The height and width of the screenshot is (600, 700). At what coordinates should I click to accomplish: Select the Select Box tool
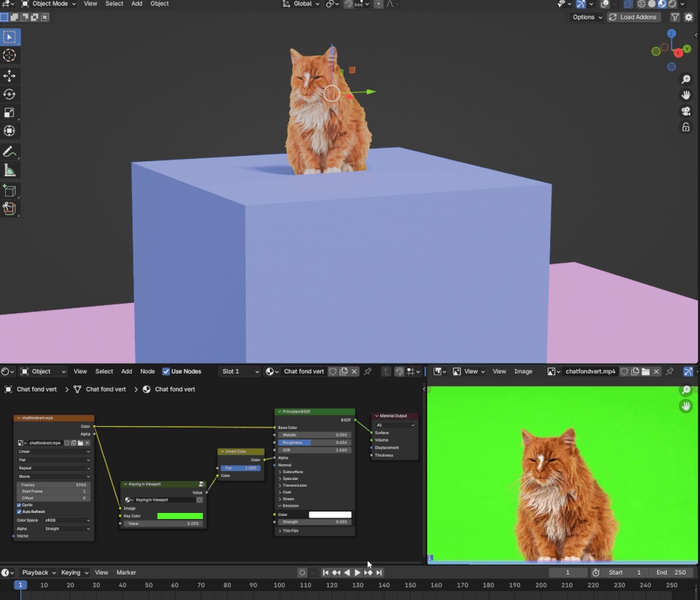(x=10, y=37)
